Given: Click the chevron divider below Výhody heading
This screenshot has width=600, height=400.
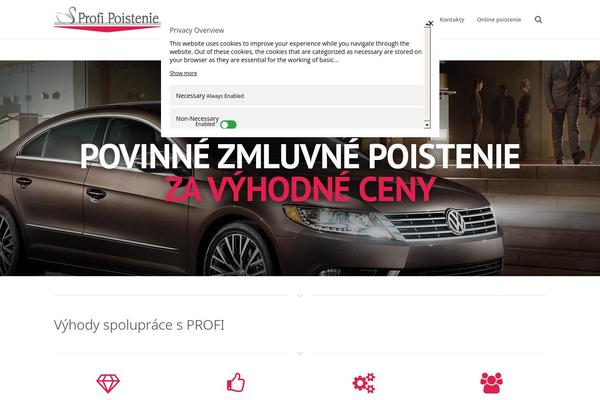Looking at the screenshot, I should 300,354.
